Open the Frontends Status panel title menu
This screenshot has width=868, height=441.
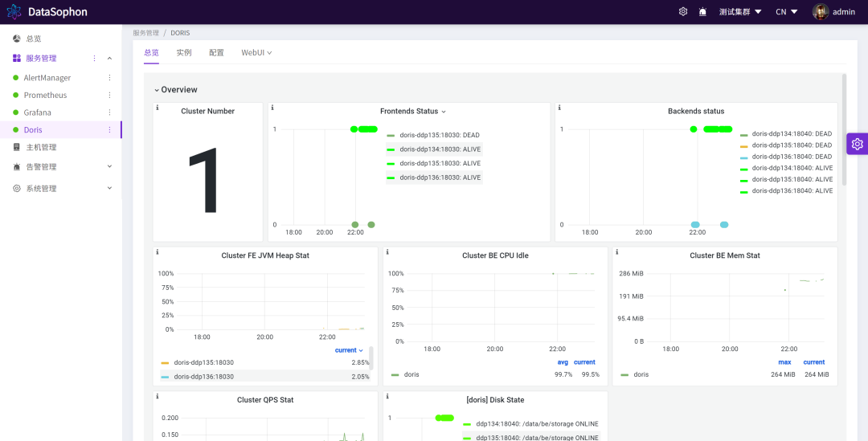point(413,111)
